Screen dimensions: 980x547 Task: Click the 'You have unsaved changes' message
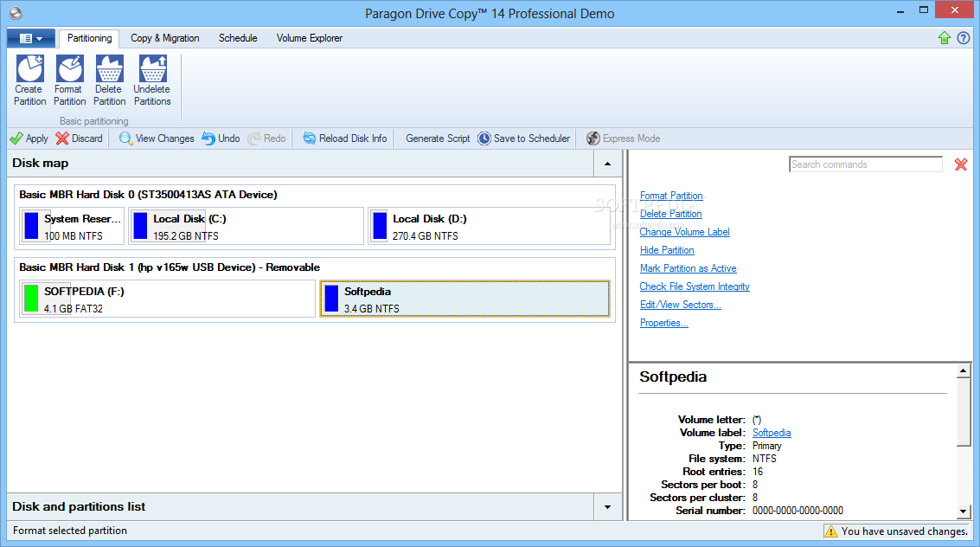pyautogui.click(x=905, y=531)
